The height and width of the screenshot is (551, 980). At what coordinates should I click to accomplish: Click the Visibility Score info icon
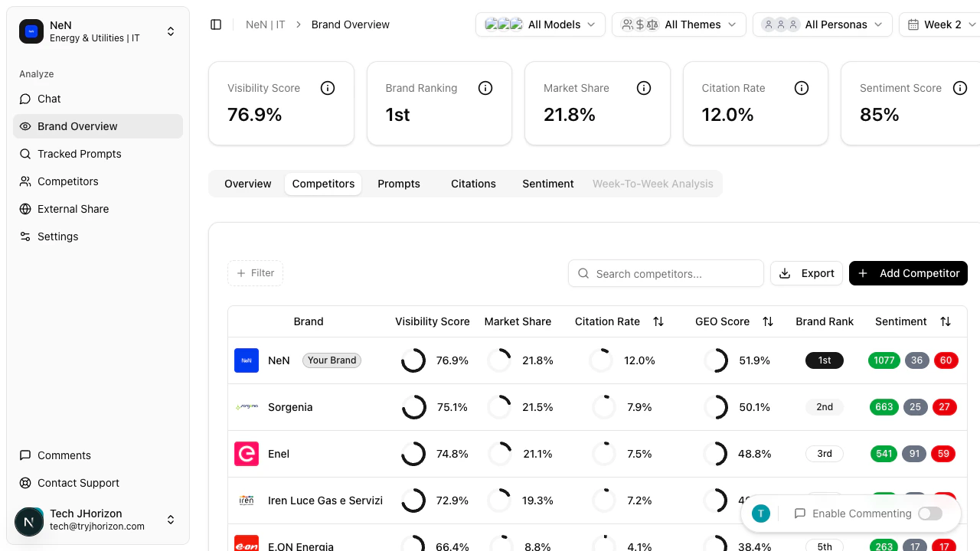click(x=328, y=88)
